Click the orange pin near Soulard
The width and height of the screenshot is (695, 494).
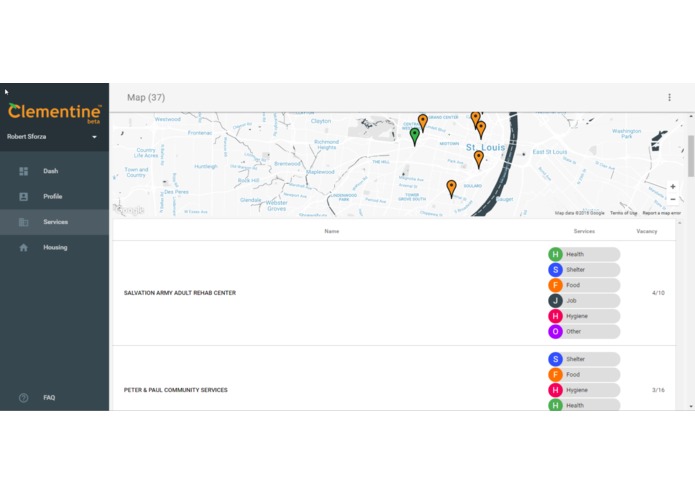451,189
